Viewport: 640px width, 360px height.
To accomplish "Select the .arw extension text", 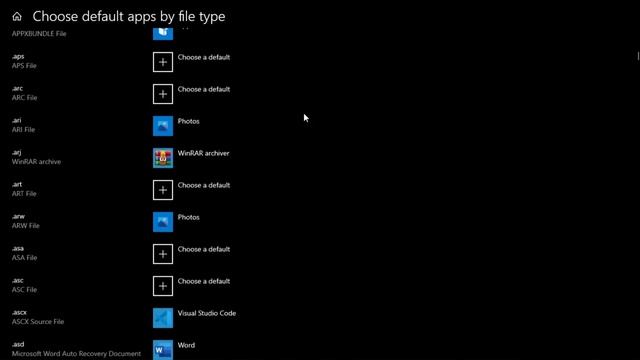I will click(x=18, y=216).
